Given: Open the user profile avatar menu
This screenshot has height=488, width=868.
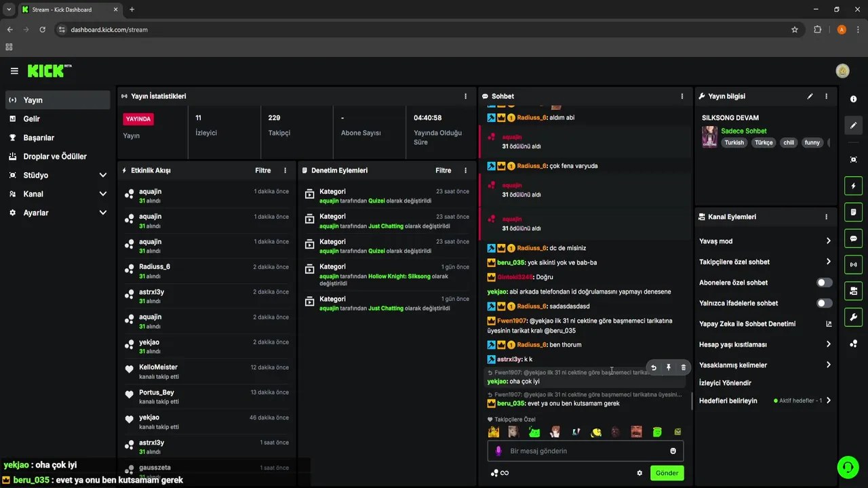Looking at the screenshot, I should 843,71.
